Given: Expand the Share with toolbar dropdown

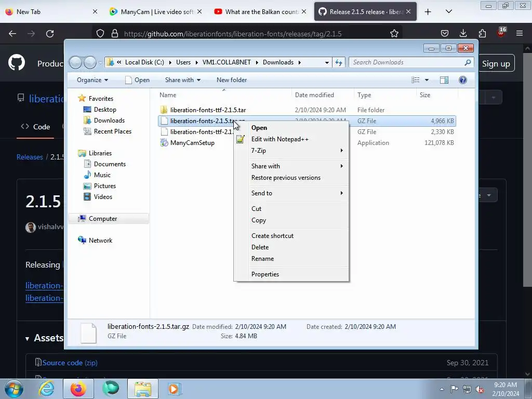Looking at the screenshot, I should (x=182, y=80).
